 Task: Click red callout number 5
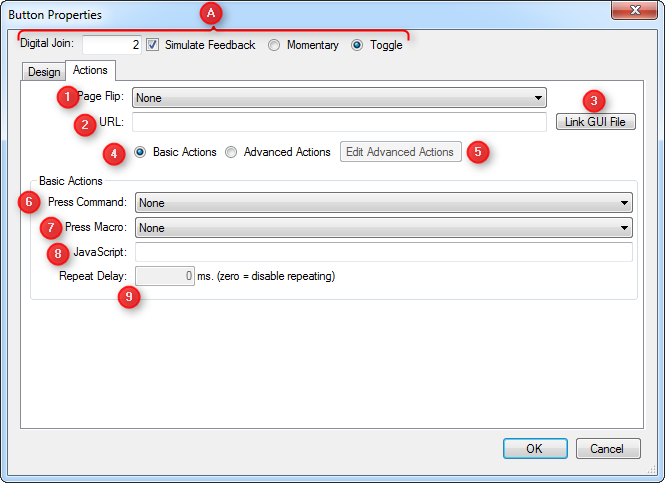coord(478,152)
